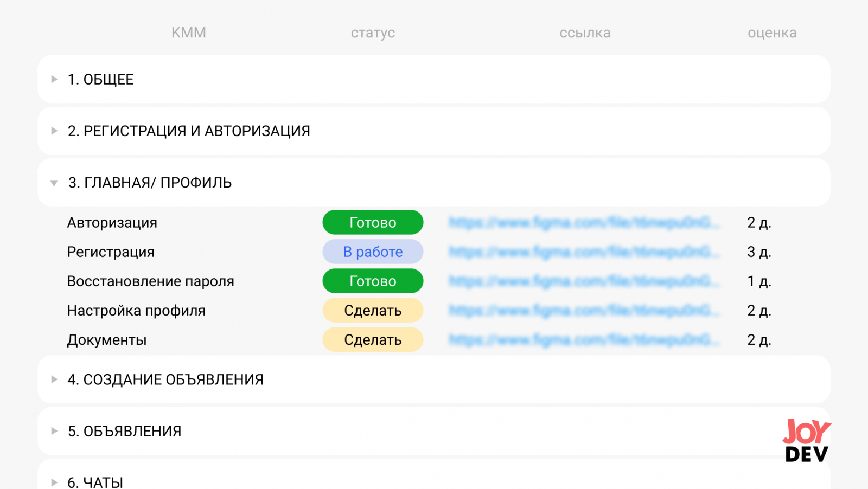Open the Figma link in Авторизация row
868x489 pixels.
pyautogui.click(x=585, y=222)
